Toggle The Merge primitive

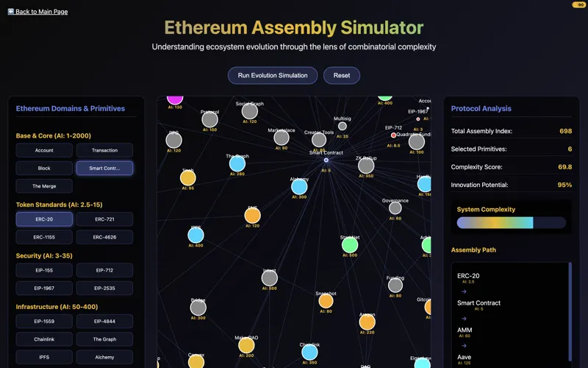tap(44, 186)
